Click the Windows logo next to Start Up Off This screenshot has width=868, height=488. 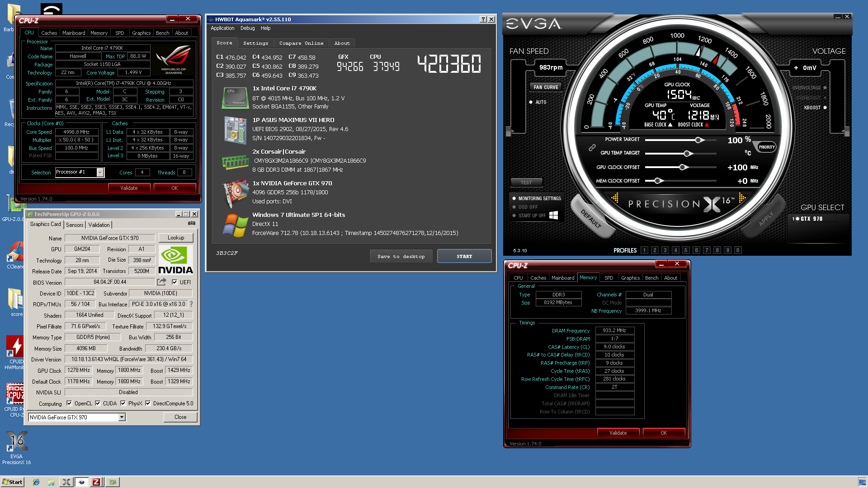tap(553, 216)
